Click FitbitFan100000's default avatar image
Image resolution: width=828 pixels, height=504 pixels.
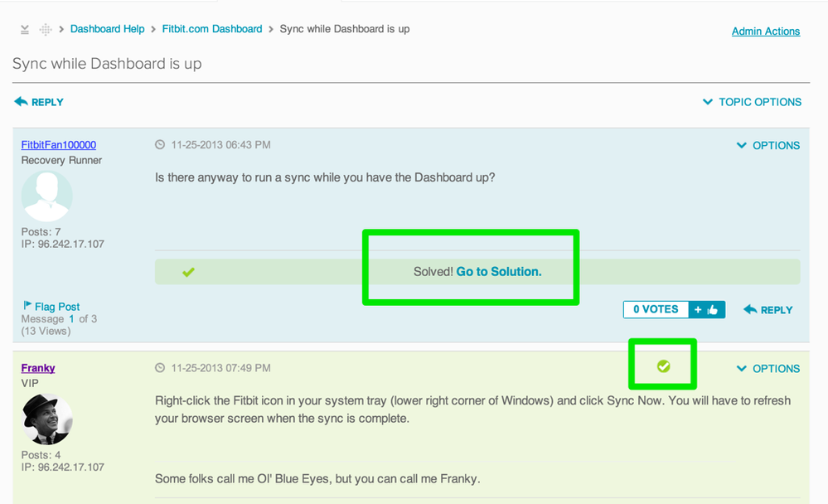point(47,196)
